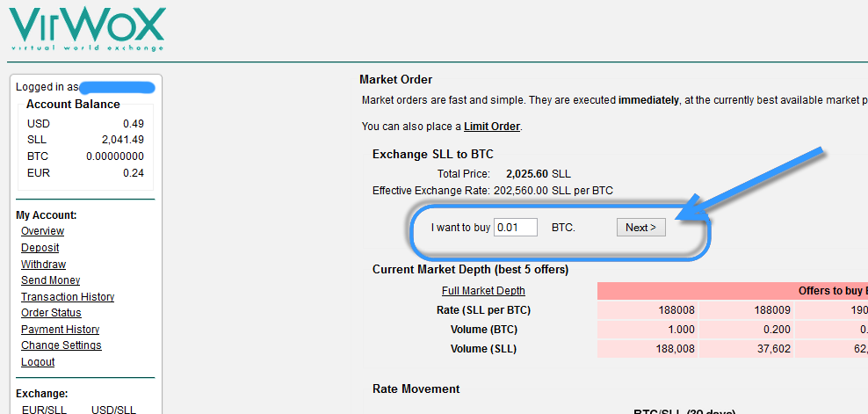
Task: Click the 188009 rate cell
Action: 746,310
